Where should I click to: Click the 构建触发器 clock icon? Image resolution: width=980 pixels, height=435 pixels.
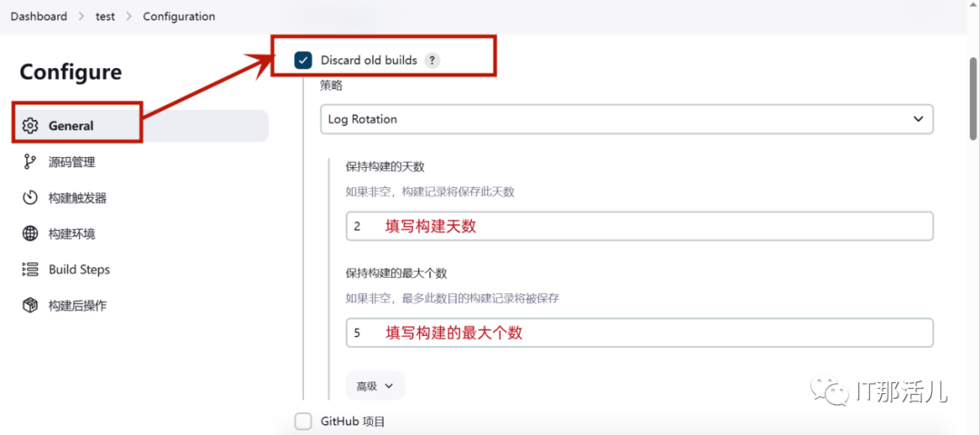click(x=30, y=198)
